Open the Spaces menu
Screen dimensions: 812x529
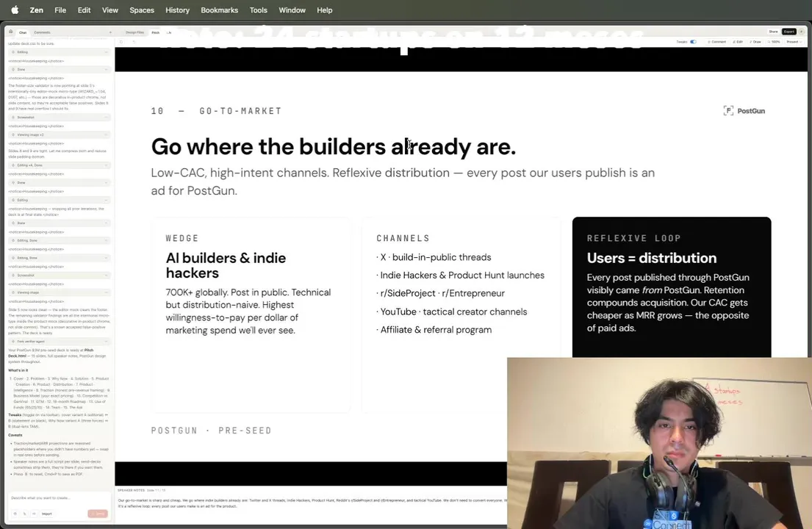(x=141, y=10)
